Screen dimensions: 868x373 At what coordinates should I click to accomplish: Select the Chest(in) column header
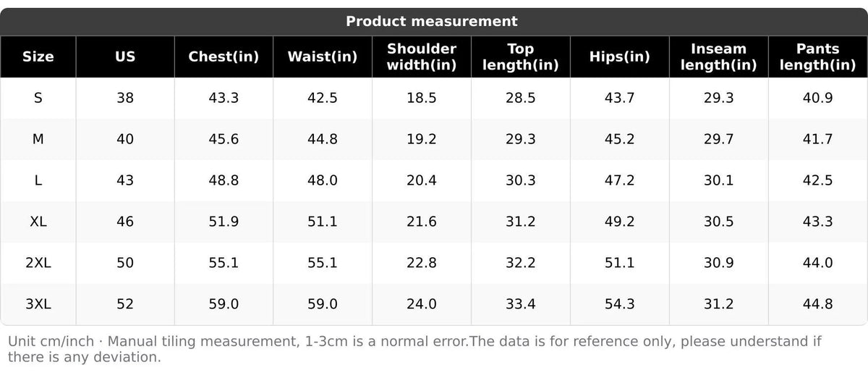pos(224,56)
